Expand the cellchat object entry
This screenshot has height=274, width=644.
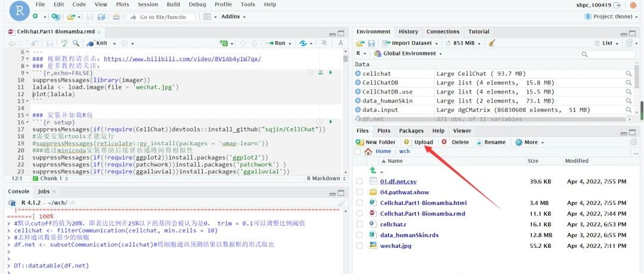pyautogui.click(x=358, y=74)
